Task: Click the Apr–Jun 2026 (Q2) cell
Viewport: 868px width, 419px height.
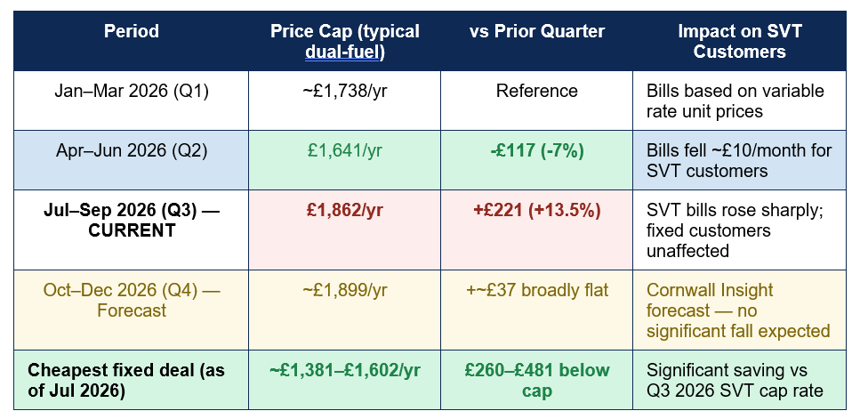Action: coord(132,160)
